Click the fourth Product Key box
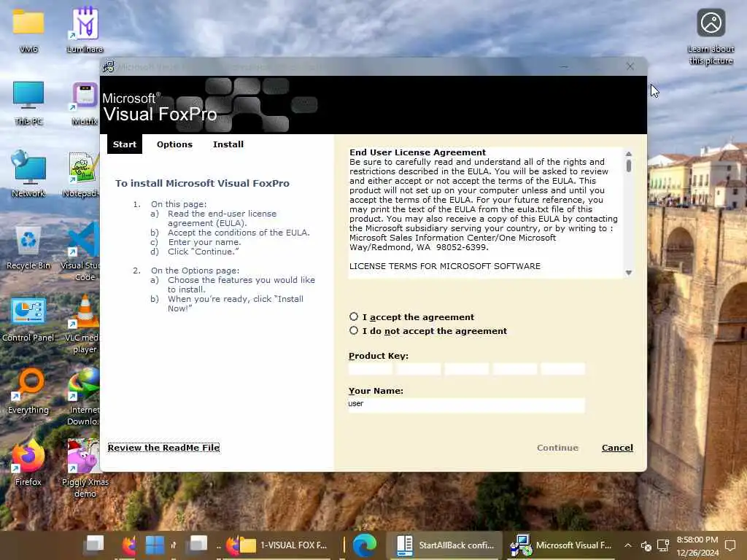This screenshot has width=747, height=560. [514, 368]
